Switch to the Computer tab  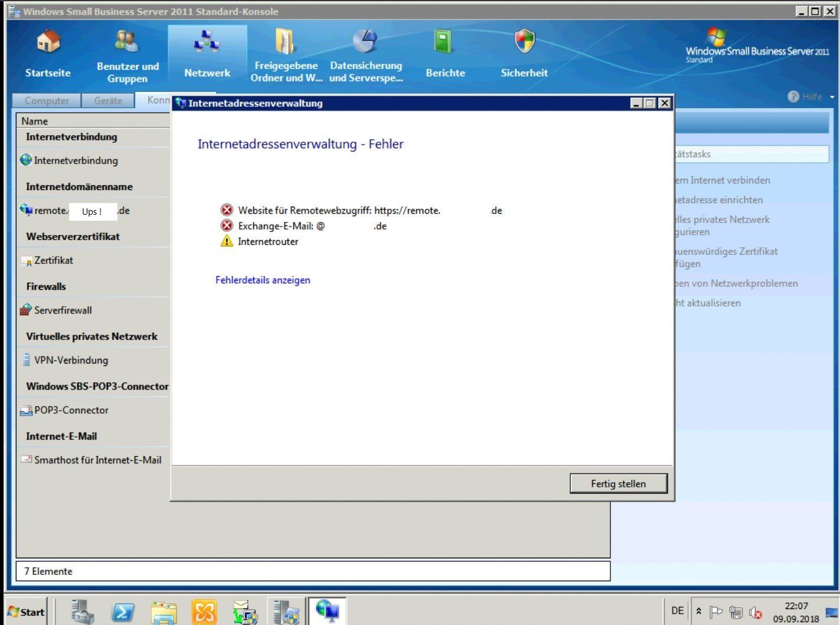47,100
